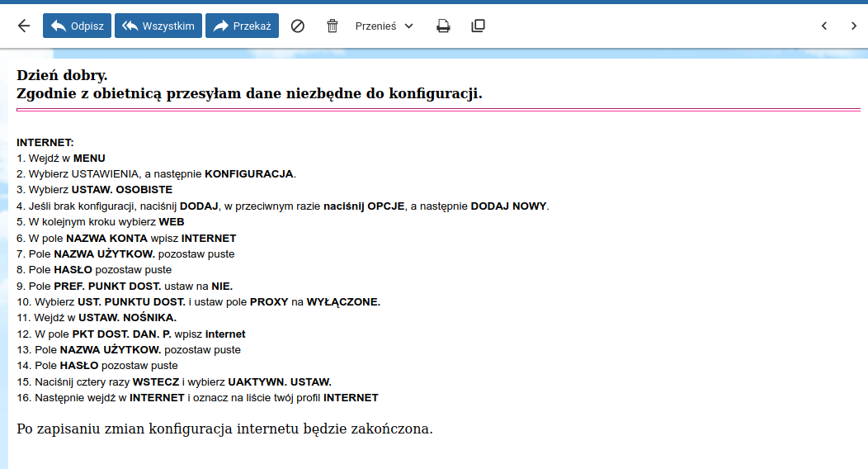Go to next message chevron
This screenshot has width=868, height=469.
pyautogui.click(x=854, y=26)
